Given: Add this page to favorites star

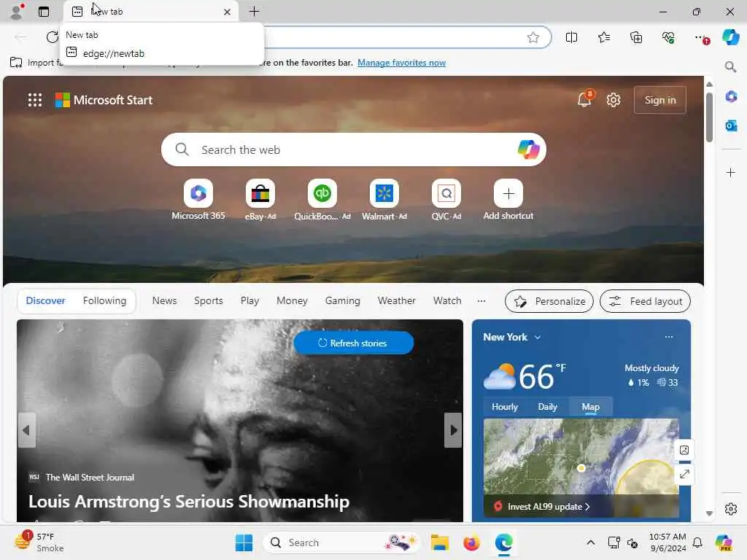Looking at the screenshot, I should (533, 38).
